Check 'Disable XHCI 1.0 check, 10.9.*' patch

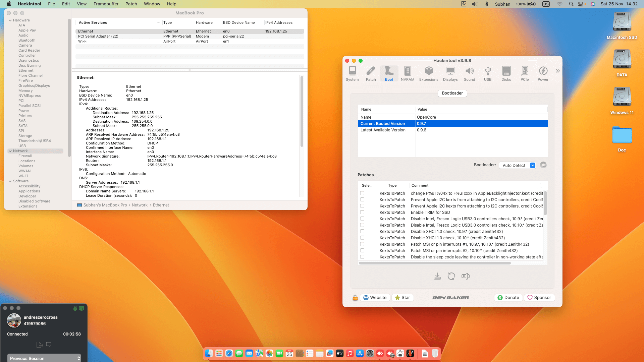pyautogui.click(x=362, y=231)
